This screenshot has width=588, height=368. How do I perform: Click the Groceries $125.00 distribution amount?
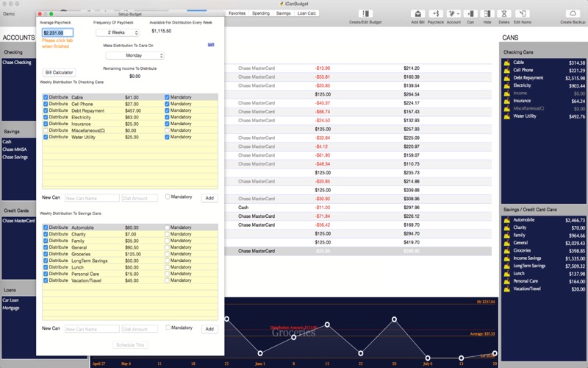click(x=133, y=254)
